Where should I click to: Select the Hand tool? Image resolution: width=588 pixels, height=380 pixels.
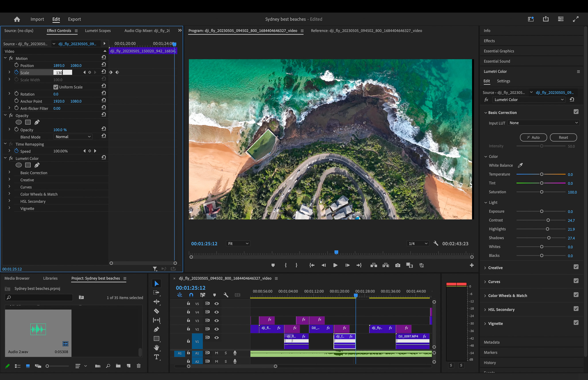156,348
